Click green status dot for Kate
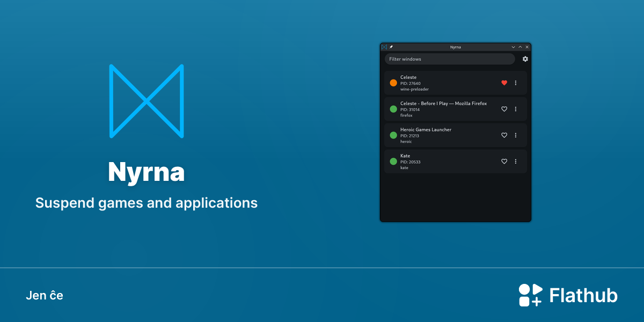This screenshot has width=644, height=322. click(393, 162)
